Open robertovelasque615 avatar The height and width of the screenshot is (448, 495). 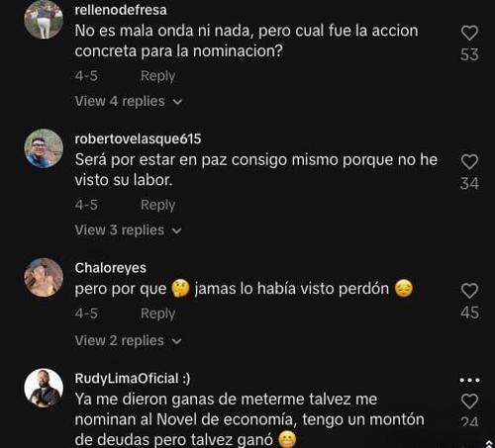pos(44,148)
